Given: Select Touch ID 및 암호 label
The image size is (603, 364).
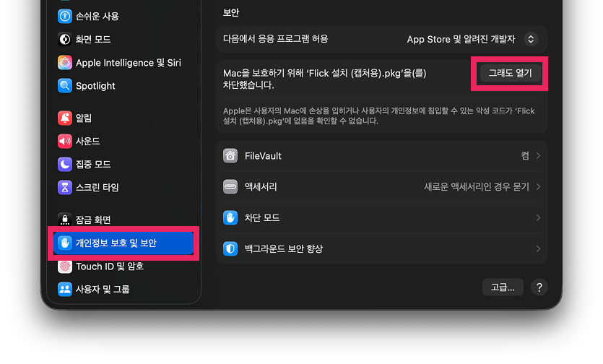Looking at the screenshot, I should coord(110,266).
